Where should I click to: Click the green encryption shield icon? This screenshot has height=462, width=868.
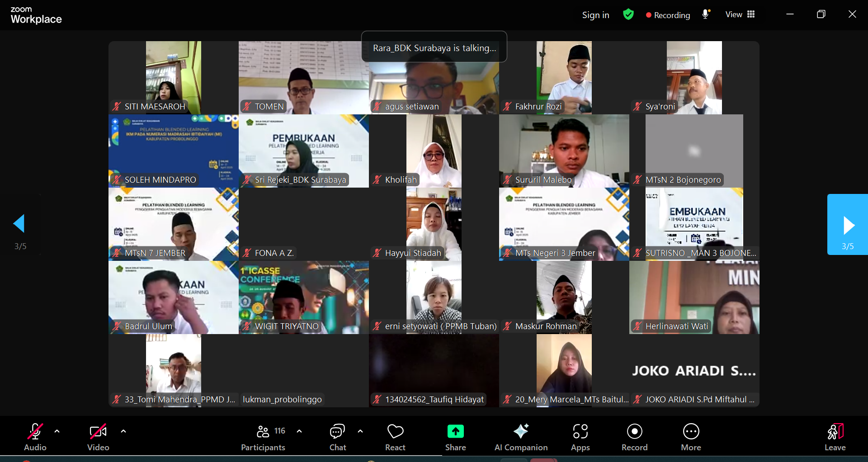click(x=628, y=14)
